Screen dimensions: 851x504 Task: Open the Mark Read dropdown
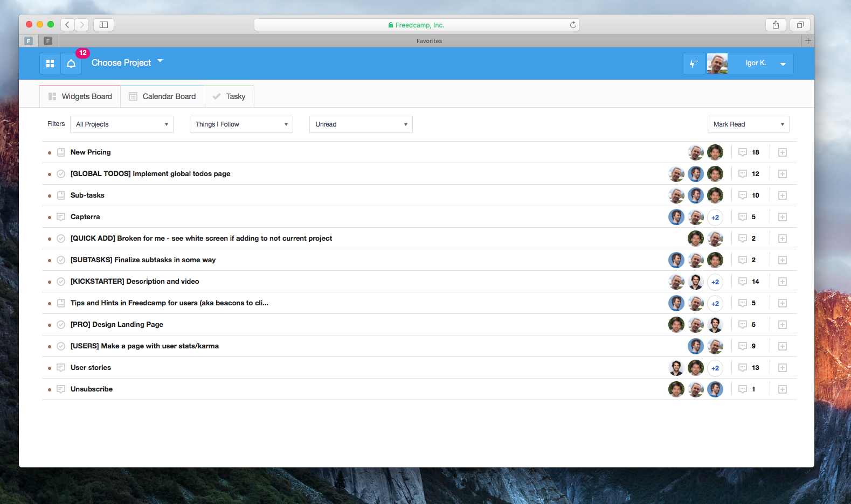[x=749, y=124]
